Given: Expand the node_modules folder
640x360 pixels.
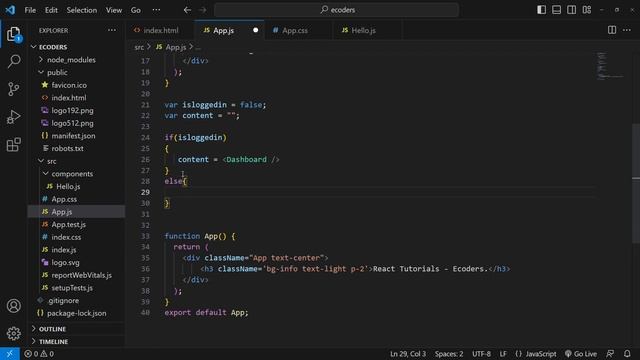Looking at the screenshot, I should click(x=71, y=60).
